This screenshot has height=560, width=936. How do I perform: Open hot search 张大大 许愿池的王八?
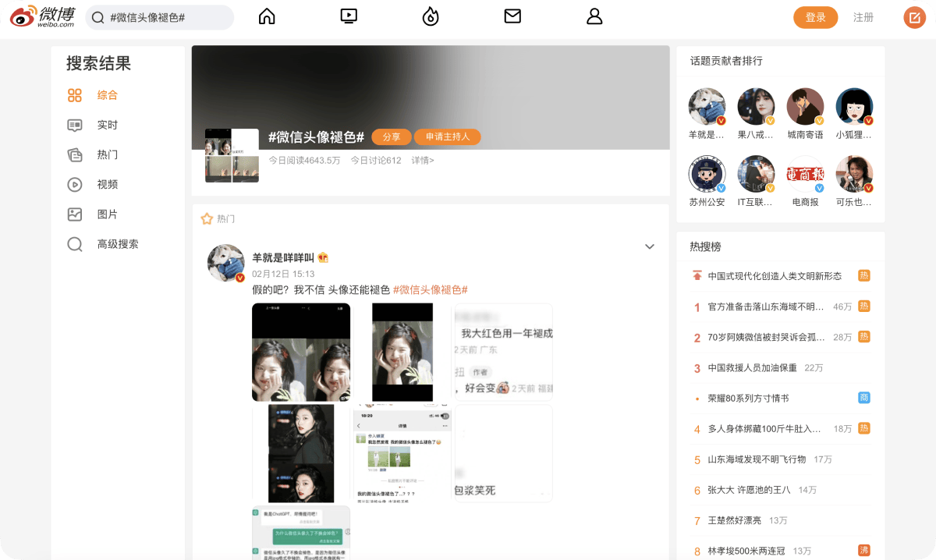(749, 490)
